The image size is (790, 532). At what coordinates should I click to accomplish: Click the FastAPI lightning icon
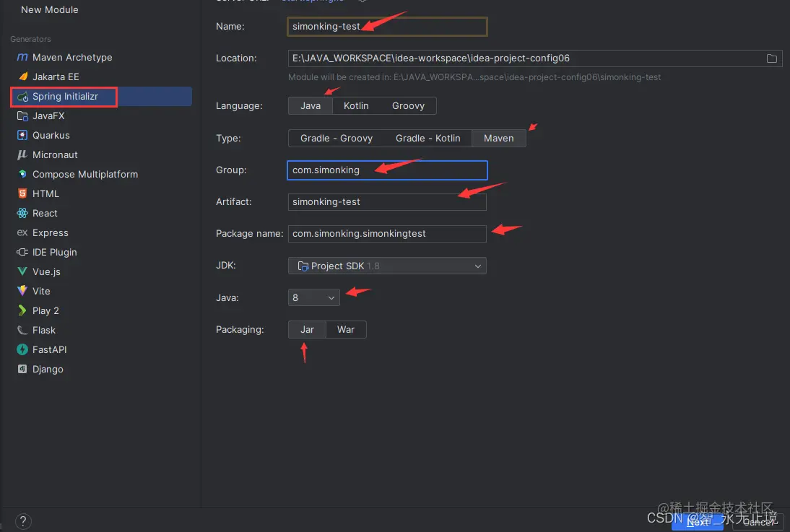coord(22,349)
